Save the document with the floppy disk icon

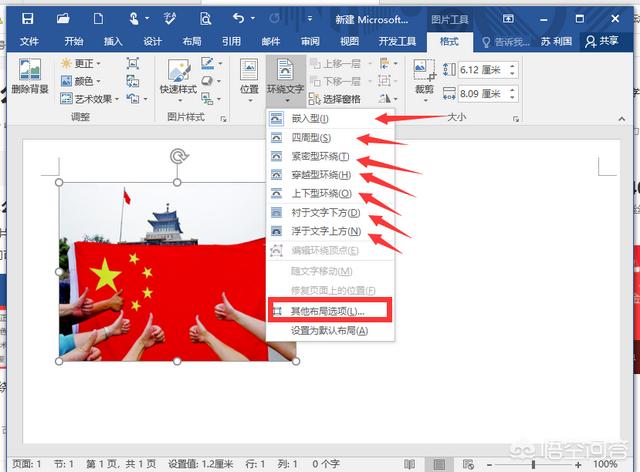(x=27, y=18)
